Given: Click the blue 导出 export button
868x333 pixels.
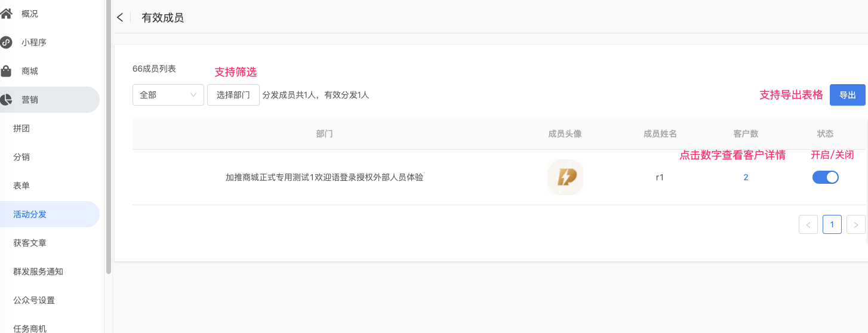Looking at the screenshot, I should point(848,95).
